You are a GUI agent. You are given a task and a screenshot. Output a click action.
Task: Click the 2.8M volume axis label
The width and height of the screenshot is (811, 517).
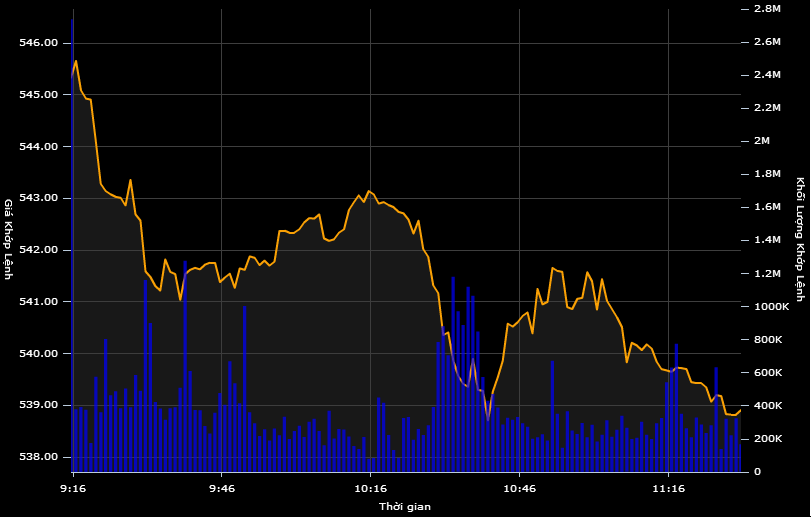(767, 8)
